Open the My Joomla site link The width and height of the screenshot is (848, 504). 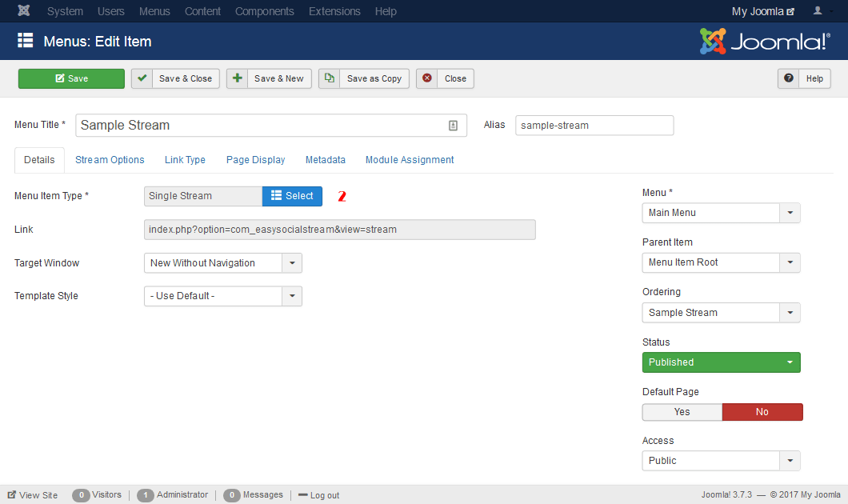pos(762,11)
